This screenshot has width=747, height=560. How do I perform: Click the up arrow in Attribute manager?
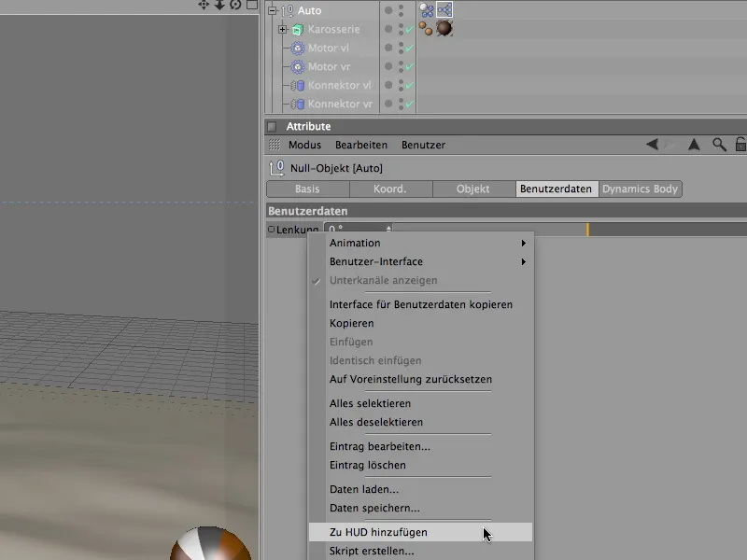(694, 145)
